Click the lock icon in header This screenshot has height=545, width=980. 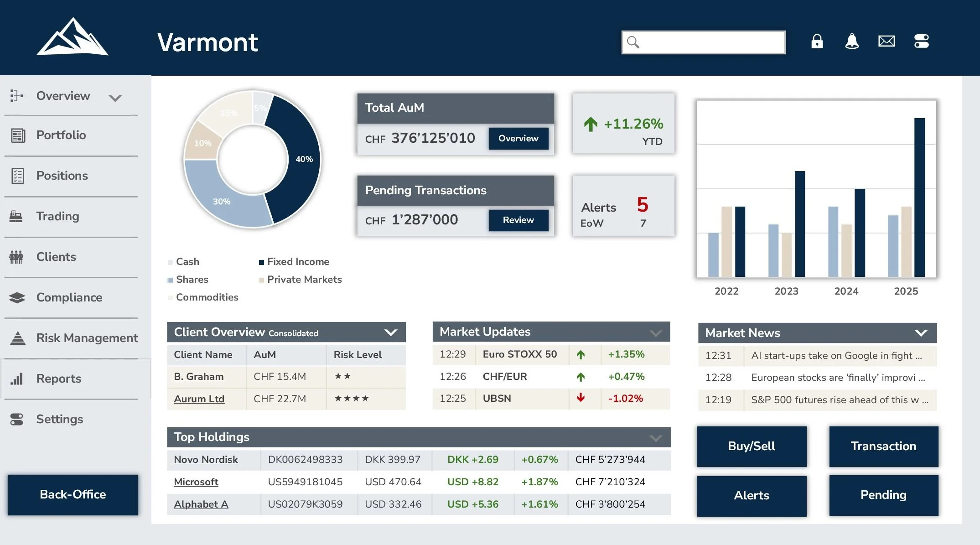(817, 42)
